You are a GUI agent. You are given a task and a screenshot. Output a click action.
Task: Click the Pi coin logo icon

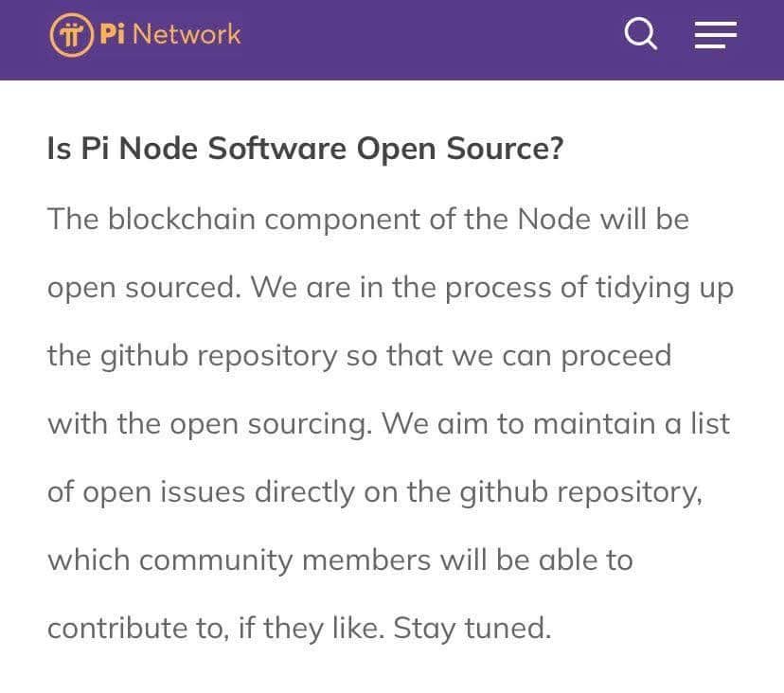coord(70,35)
